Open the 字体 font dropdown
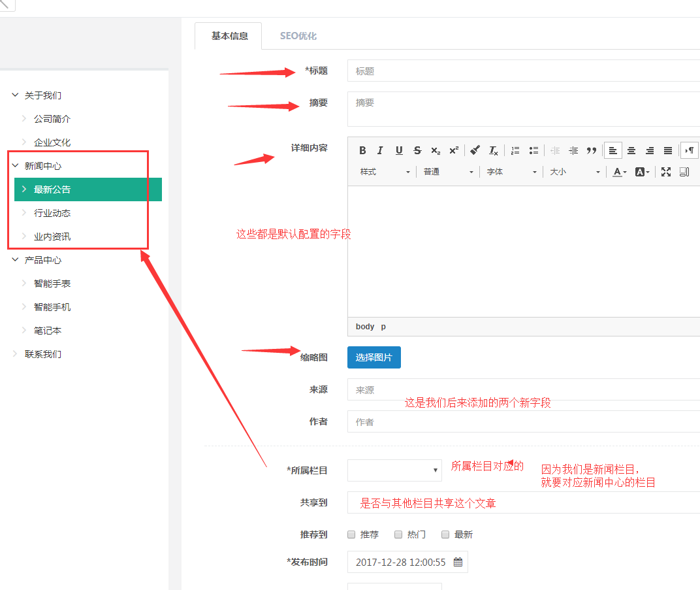Viewport: 700px width, 590px height. coord(512,172)
